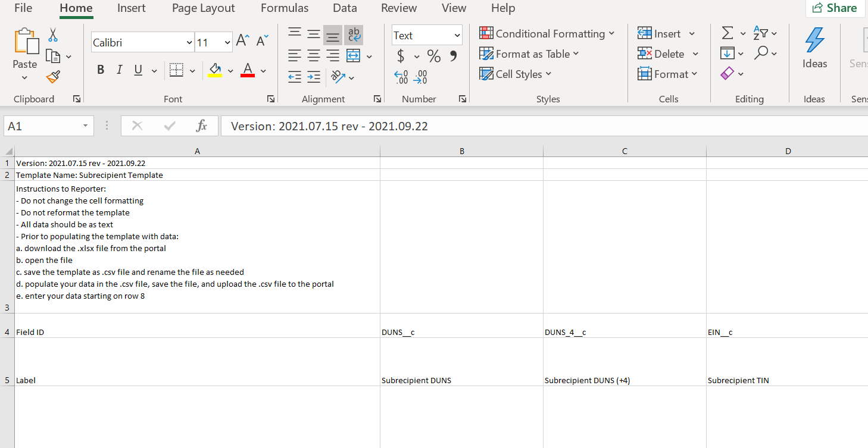
Task: Click the Format Painter brush icon
Action: [53, 76]
